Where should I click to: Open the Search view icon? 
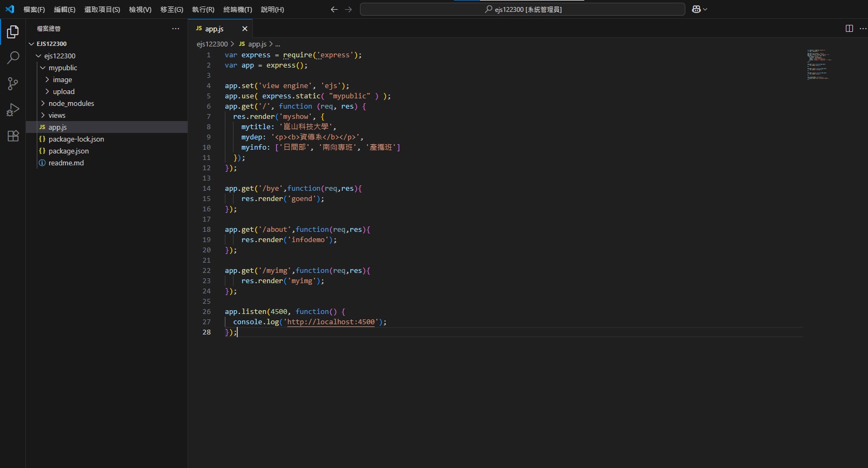13,58
